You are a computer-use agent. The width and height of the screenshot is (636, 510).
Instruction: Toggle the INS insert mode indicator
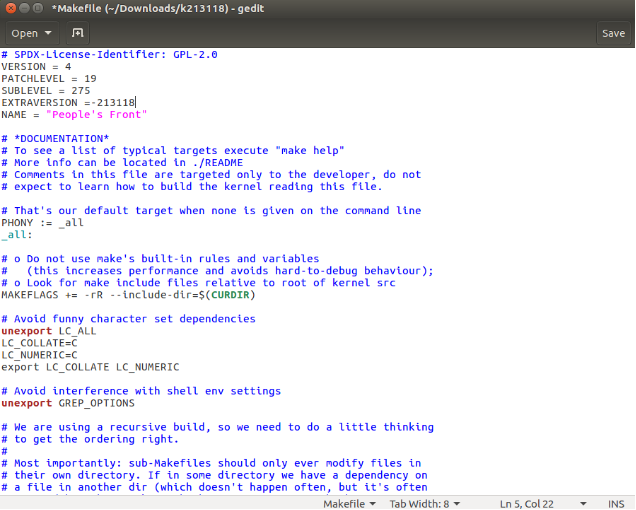[x=616, y=504]
